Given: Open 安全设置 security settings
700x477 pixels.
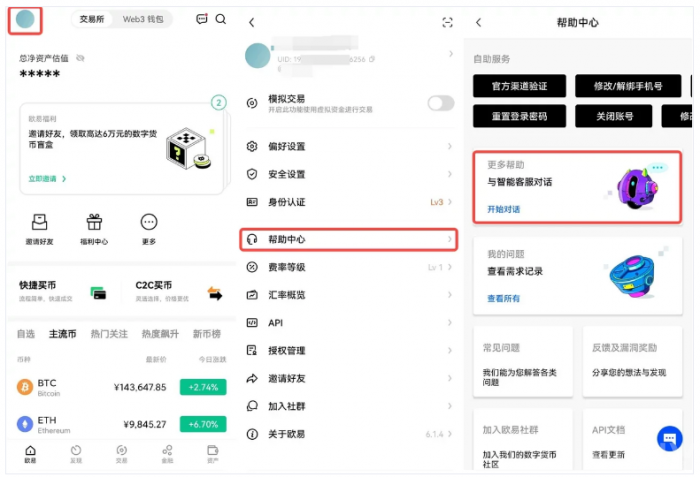Looking at the screenshot, I should (x=349, y=174).
